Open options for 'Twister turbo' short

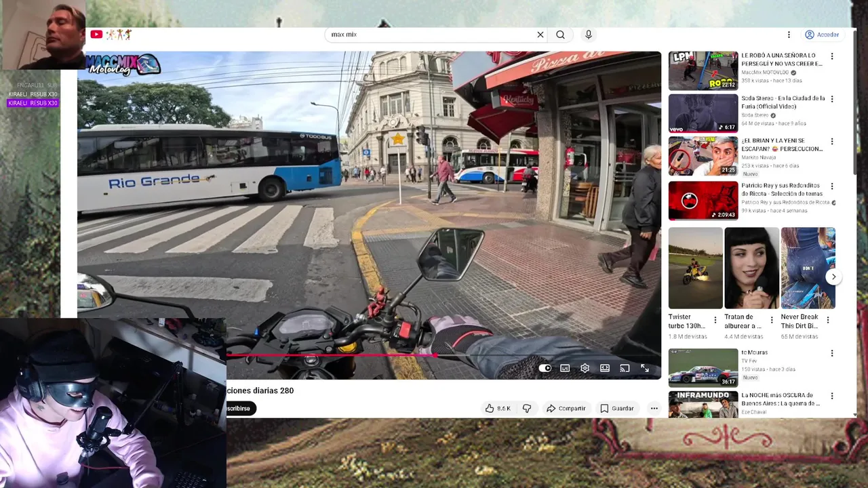(x=715, y=320)
